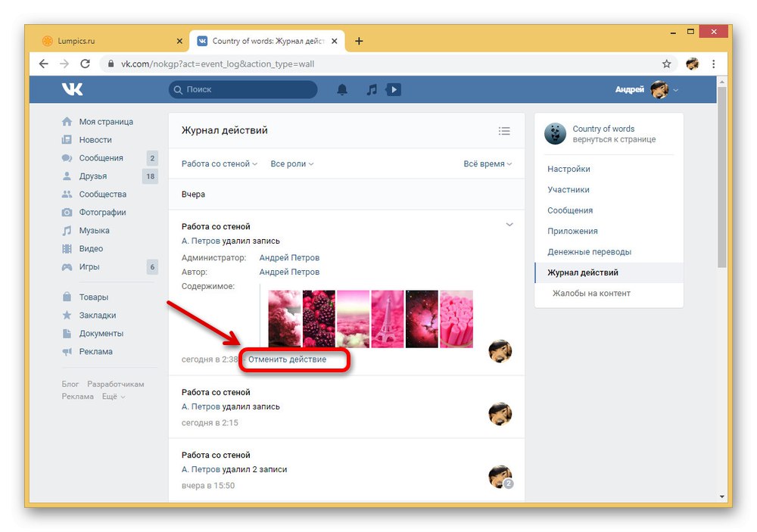Open Сообщения in right group menu
757x532 pixels.
click(x=570, y=210)
